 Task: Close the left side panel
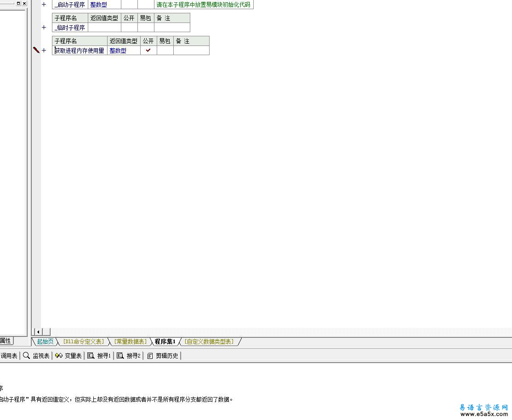24,3
